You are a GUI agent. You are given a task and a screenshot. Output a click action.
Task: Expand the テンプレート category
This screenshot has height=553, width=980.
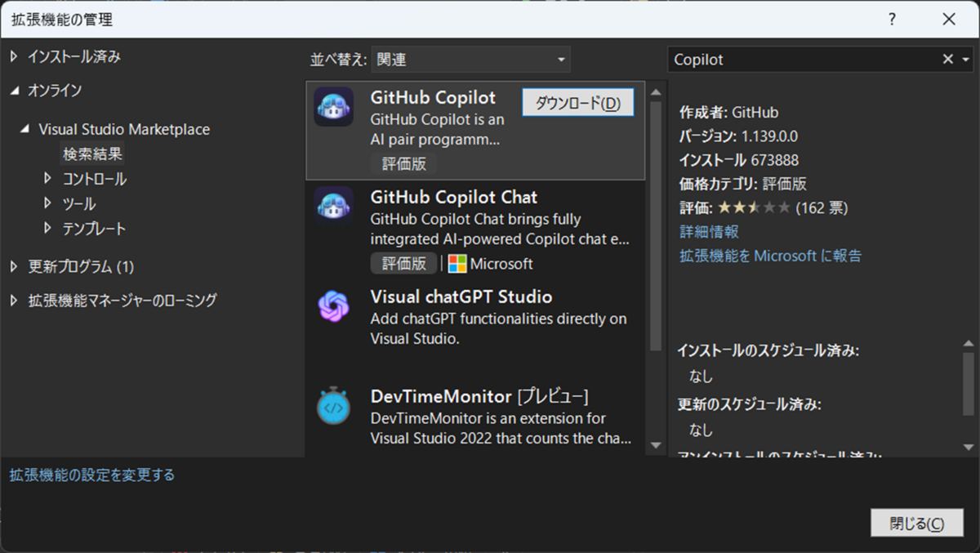coord(47,229)
